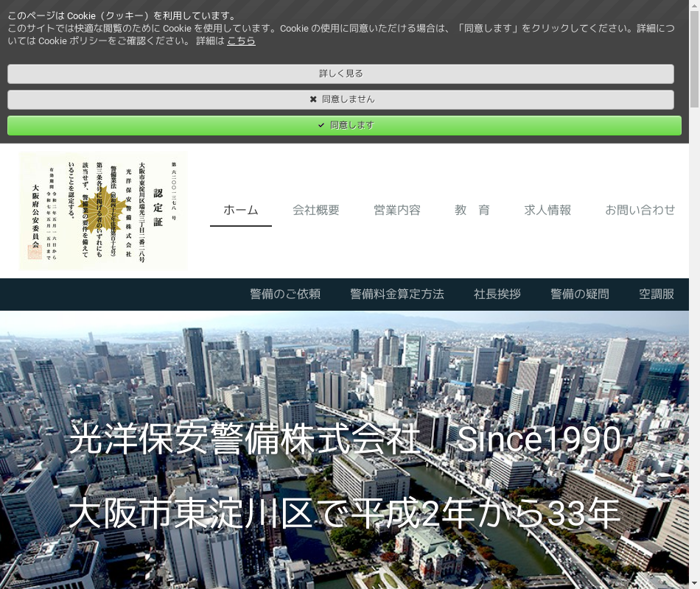Open 警備の疑問 submenu link
Viewport: 700px width, 589px height.
[x=579, y=294]
